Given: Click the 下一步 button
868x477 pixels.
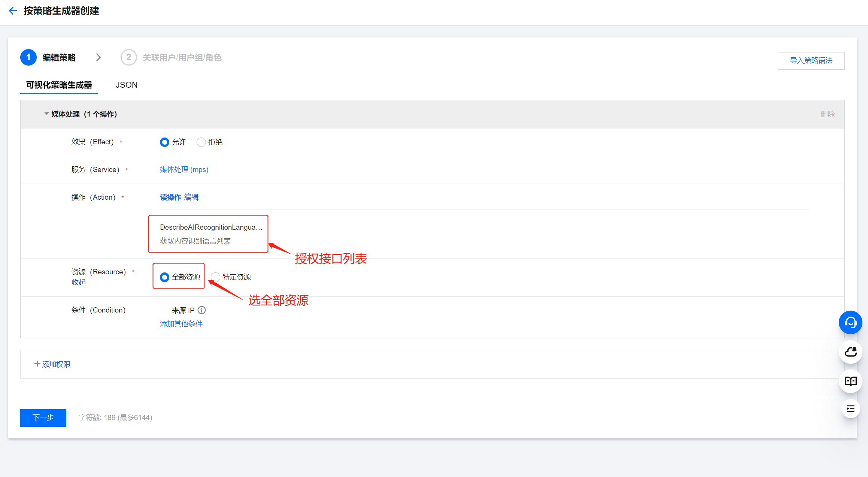Looking at the screenshot, I should tap(43, 417).
